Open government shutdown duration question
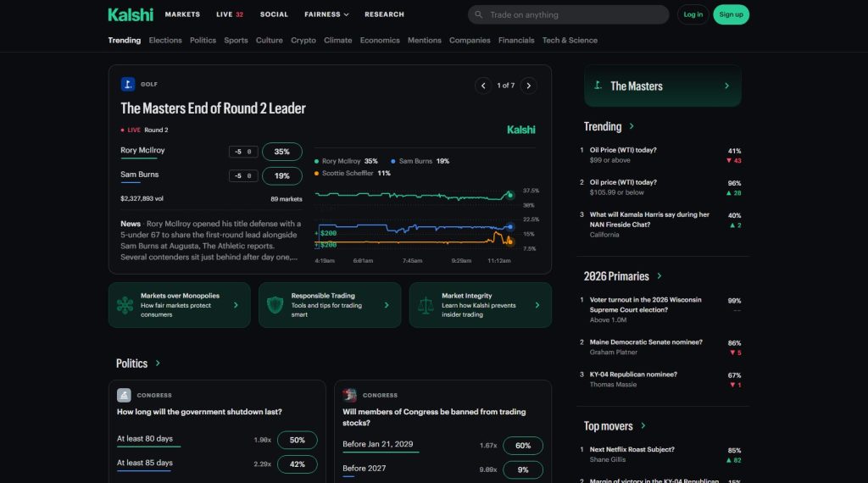Screen dimensions: 868x483 [x=199, y=412]
